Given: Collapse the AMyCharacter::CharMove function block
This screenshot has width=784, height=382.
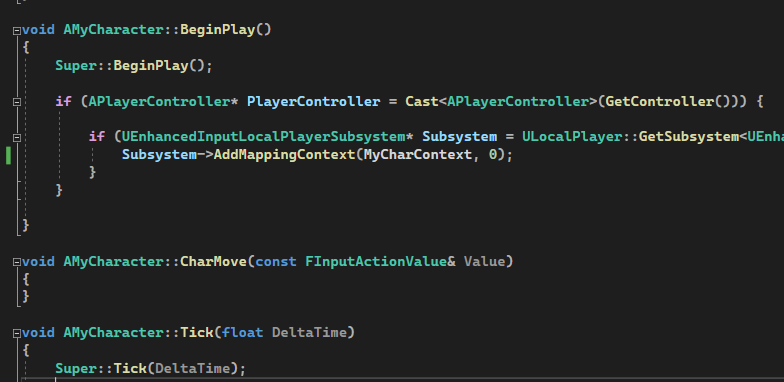Looking at the screenshot, I should 16,262.
